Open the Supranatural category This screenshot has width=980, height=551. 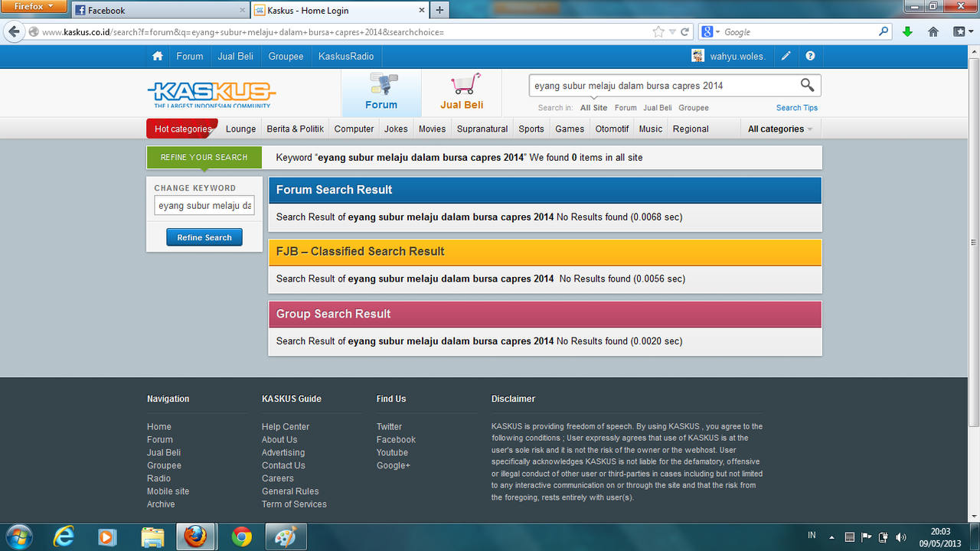(482, 129)
